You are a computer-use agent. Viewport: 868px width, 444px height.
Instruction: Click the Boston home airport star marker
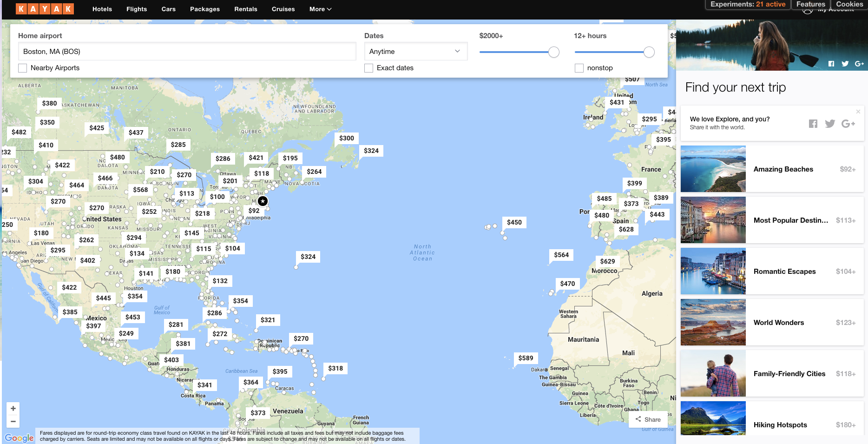click(263, 201)
